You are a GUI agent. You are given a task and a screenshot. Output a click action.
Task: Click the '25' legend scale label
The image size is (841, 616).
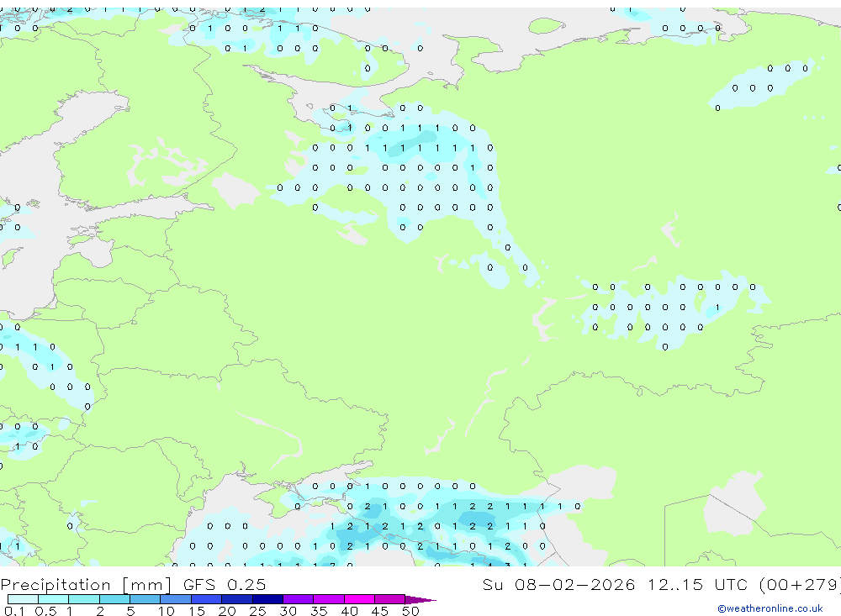tap(257, 611)
